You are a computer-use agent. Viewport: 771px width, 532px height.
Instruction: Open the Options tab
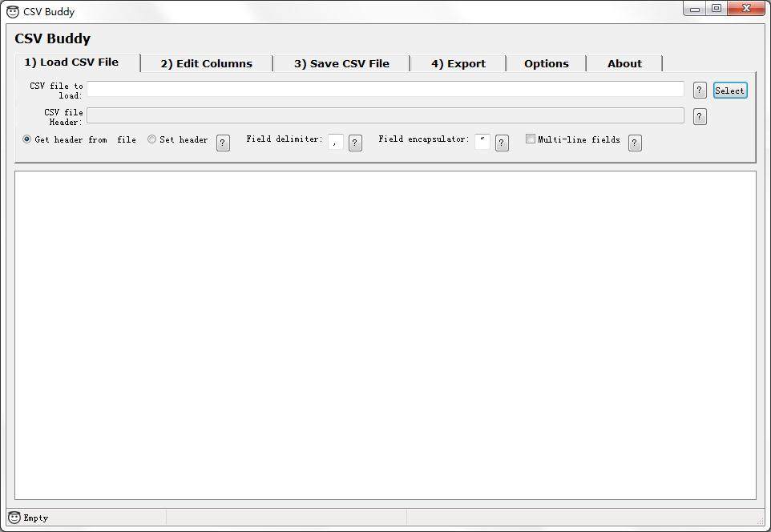[x=547, y=63]
